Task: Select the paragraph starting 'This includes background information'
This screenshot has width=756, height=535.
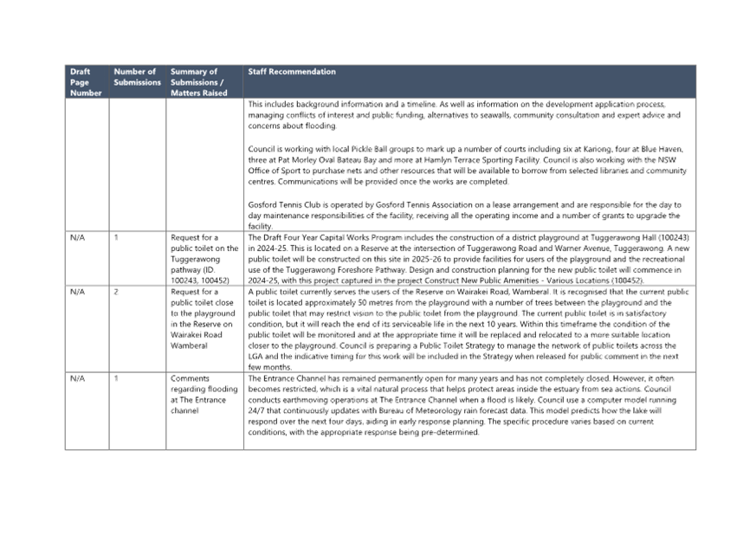Action: (x=464, y=115)
